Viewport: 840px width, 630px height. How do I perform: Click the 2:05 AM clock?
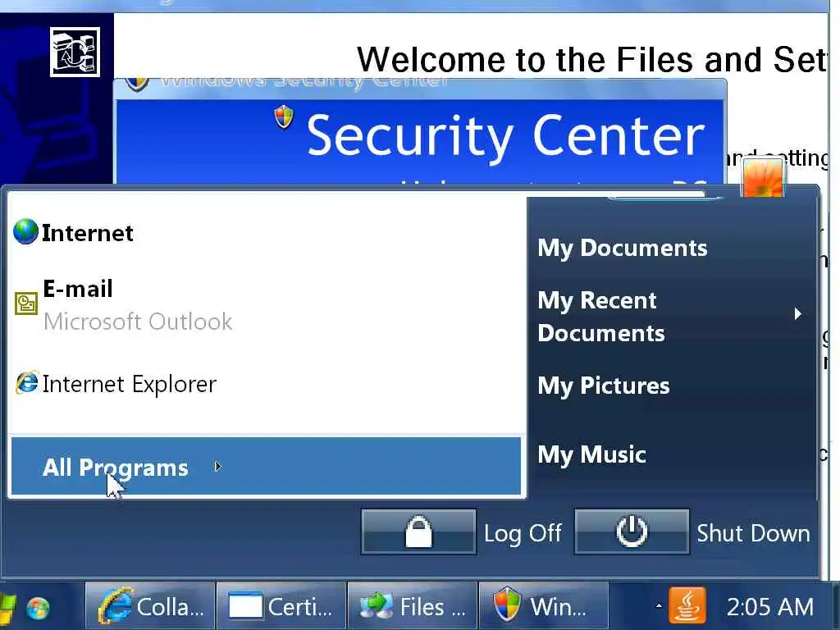pyautogui.click(x=769, y=607)
